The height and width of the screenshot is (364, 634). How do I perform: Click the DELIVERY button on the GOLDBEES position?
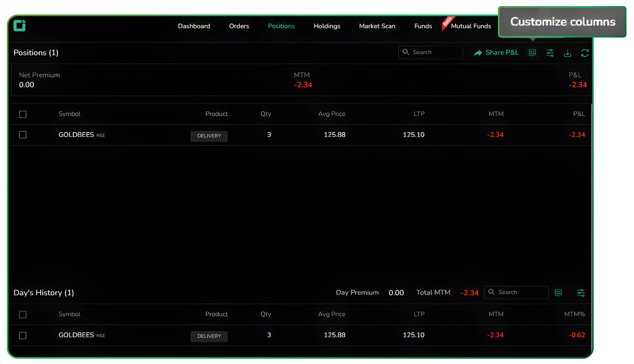pyautogui.click(x=209, y=136)
